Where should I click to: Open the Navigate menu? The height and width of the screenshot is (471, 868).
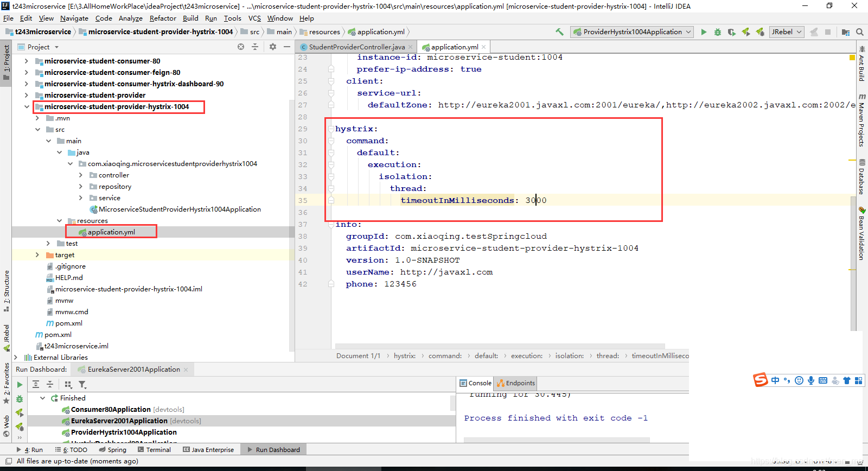point(74,18)
